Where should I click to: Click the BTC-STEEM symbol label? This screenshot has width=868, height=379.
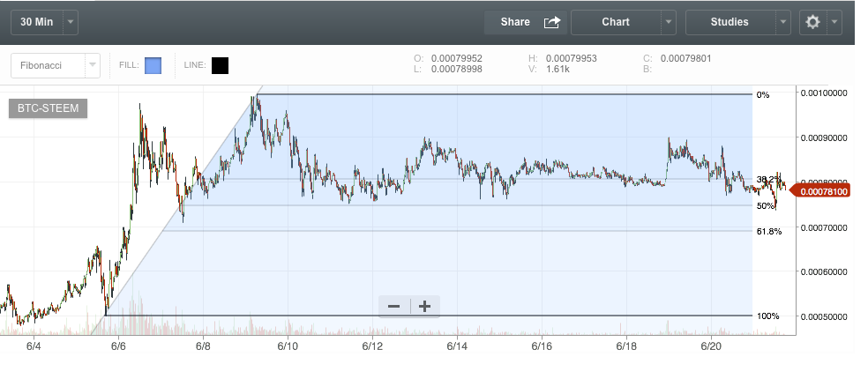click(49, 108)
